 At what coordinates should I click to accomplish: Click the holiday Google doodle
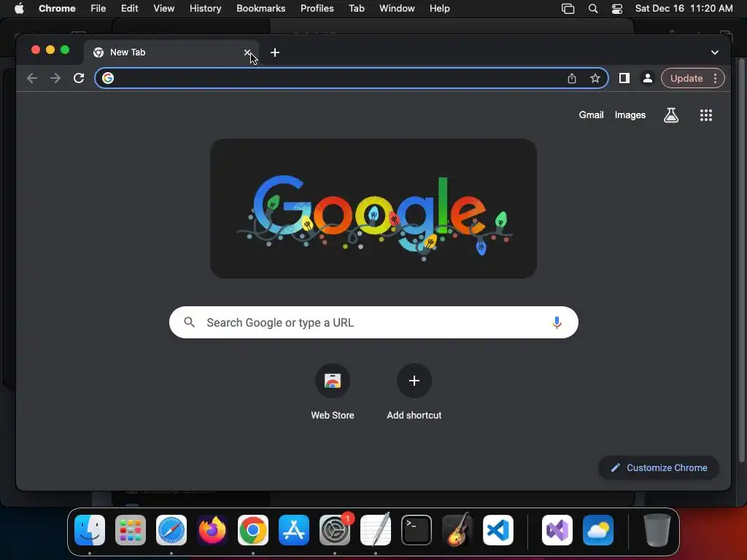[x=373, y=209]
